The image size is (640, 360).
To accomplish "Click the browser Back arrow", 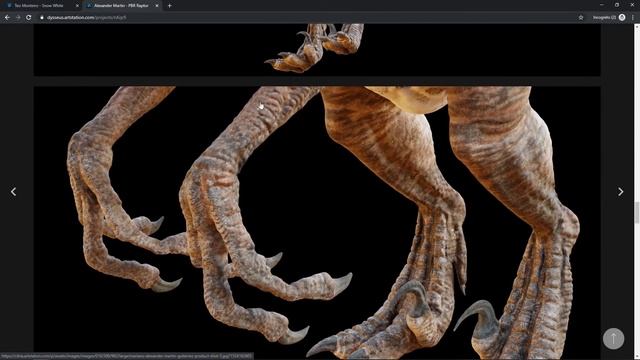I will pyautogui.click(x=7, y=18).
